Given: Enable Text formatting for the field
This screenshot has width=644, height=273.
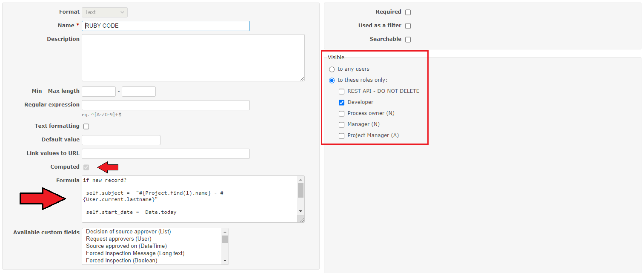Looking at the screenshot, I should pyautogui.click(x=86, y=126).
